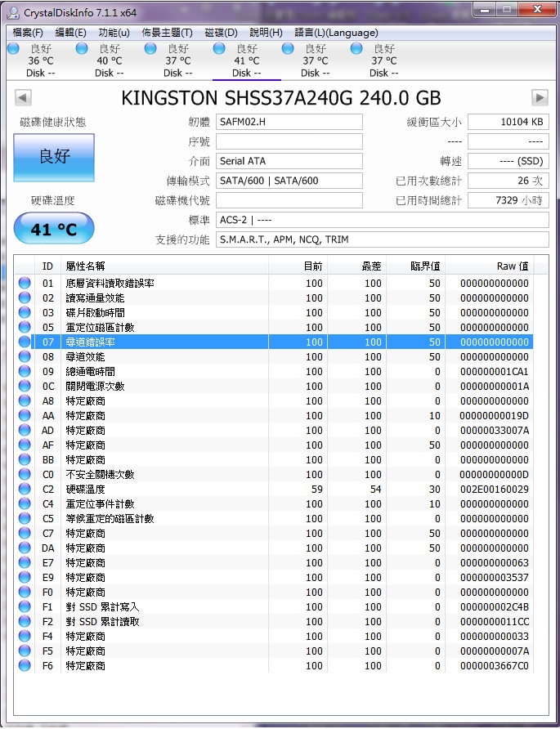
Task: Select the 36 °C disk status orb
Action: (13, 48)
